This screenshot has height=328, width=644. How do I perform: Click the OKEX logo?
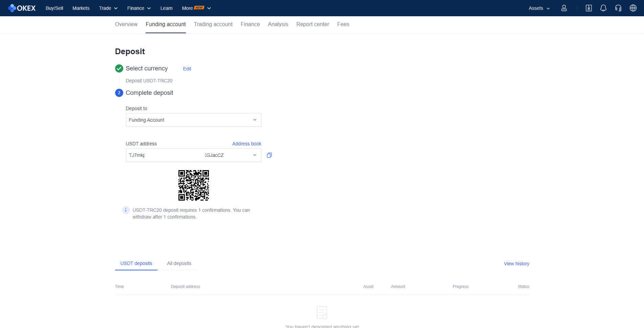22,8
